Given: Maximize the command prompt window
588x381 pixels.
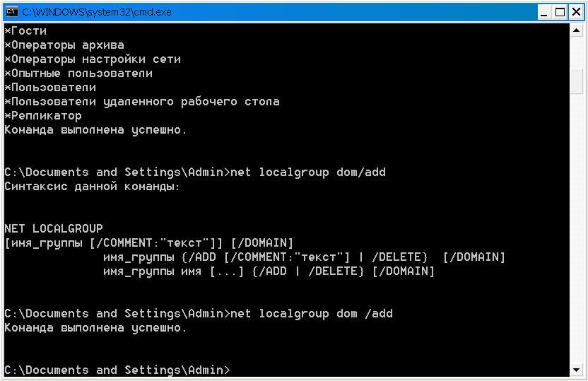Looking at the screenshot, I should click(x=560, y=12).
